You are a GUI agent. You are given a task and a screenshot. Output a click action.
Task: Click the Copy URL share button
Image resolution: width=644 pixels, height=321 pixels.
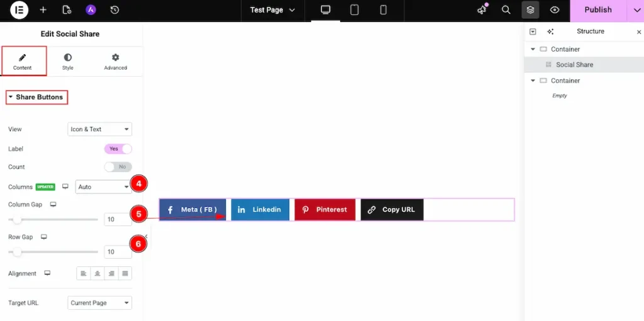(392, 210)
